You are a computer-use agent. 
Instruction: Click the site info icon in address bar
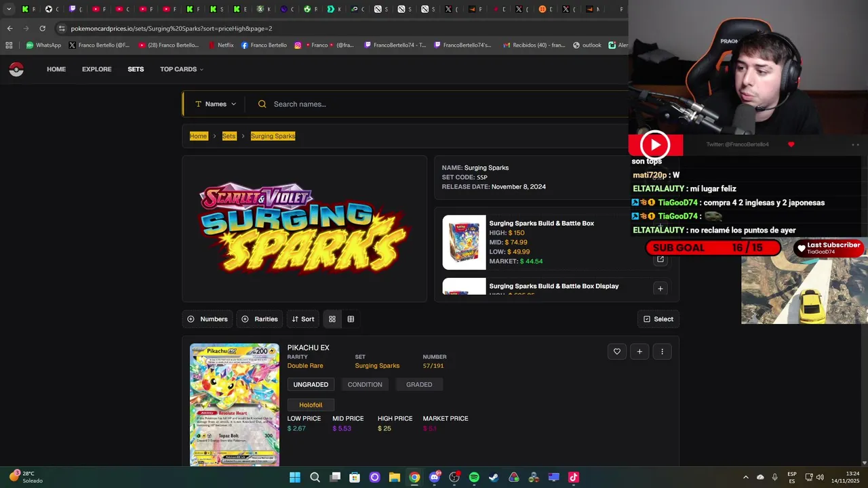(x=62, y=28)
